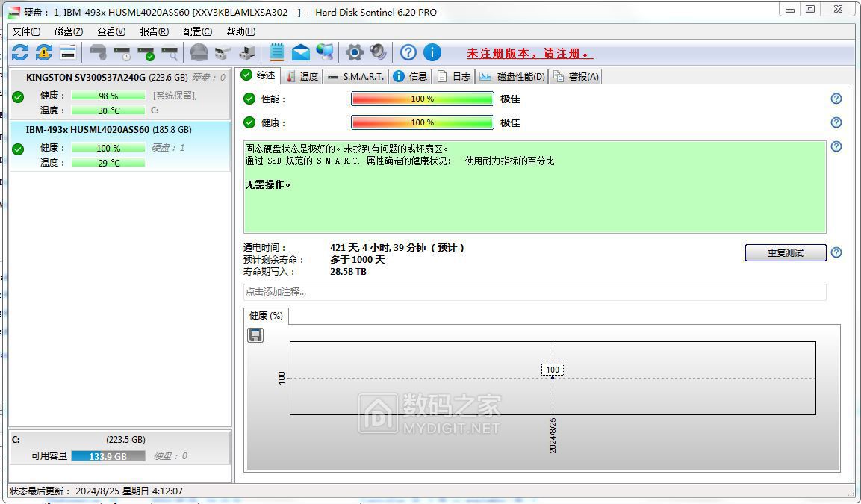Viewport: 861px width, 504px height.
Task: Click the blue info about icon in toolbar
Action: [432, 52]
